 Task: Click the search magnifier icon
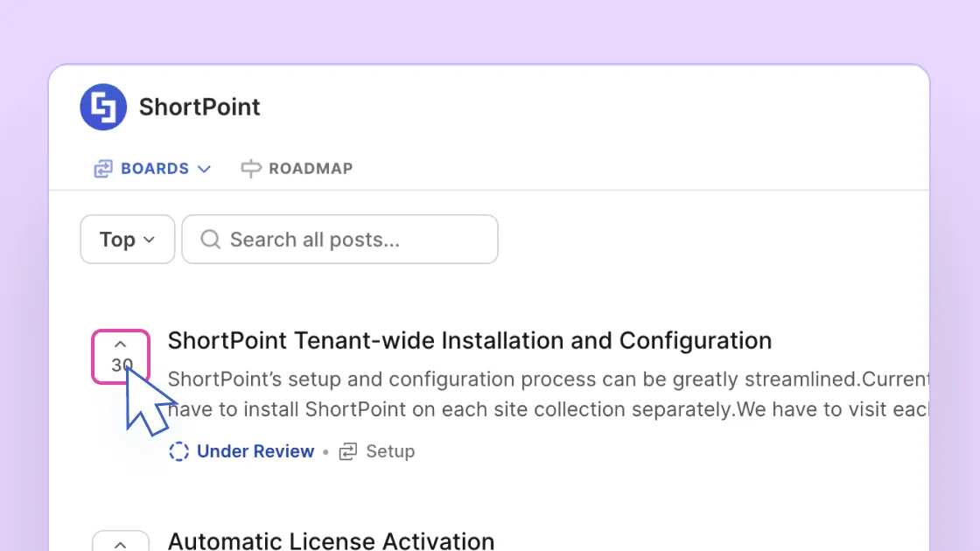pyautogui.click(x=211, y=240)
